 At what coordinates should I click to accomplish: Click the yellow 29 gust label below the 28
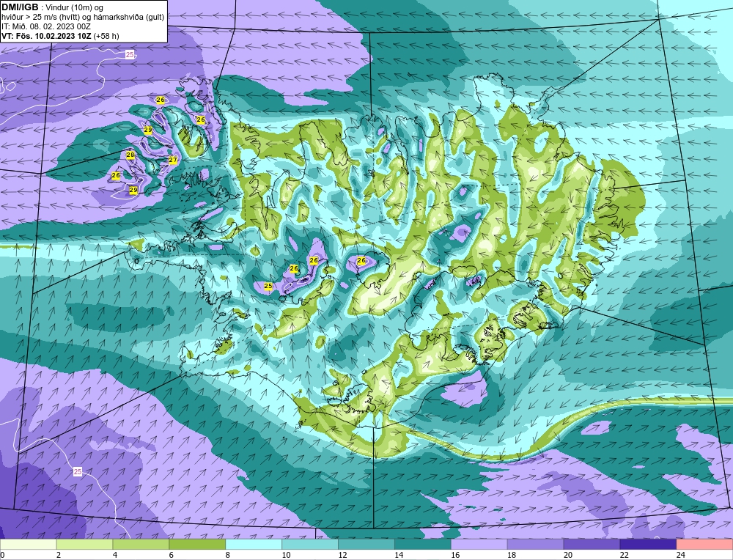point(133,190)
